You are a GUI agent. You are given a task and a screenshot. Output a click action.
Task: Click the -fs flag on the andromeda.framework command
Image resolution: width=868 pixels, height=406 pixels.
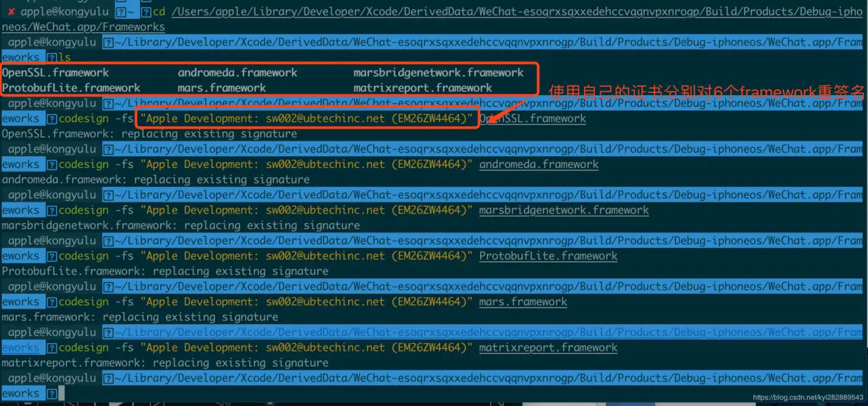pyautogui.click(x=124, y=164)
